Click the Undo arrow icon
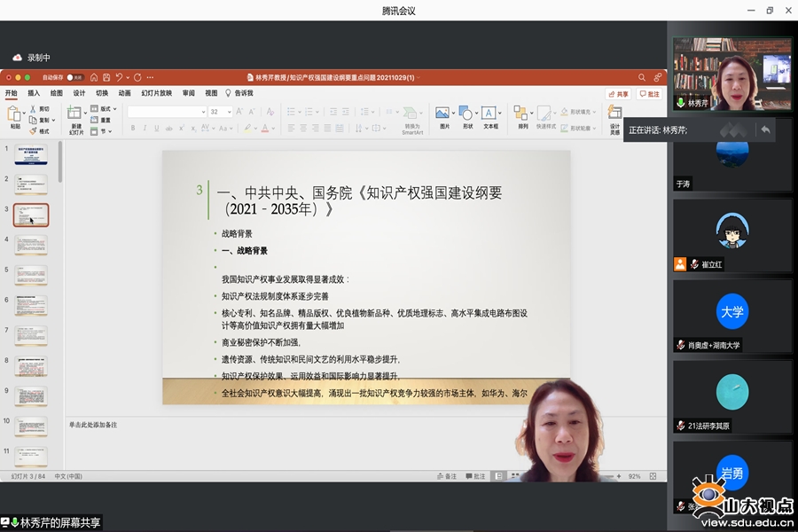The image size is (798, 532). pos(119,77)
